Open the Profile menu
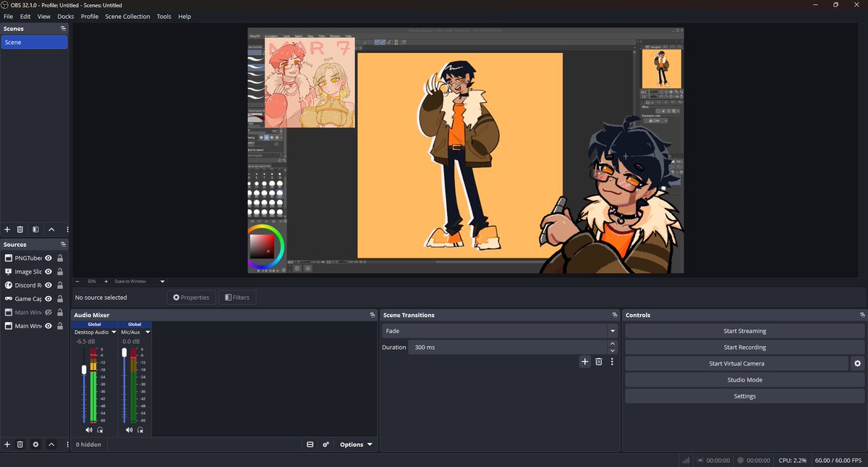Viewport: 868px width, 467px height. [x=90, y=16]
